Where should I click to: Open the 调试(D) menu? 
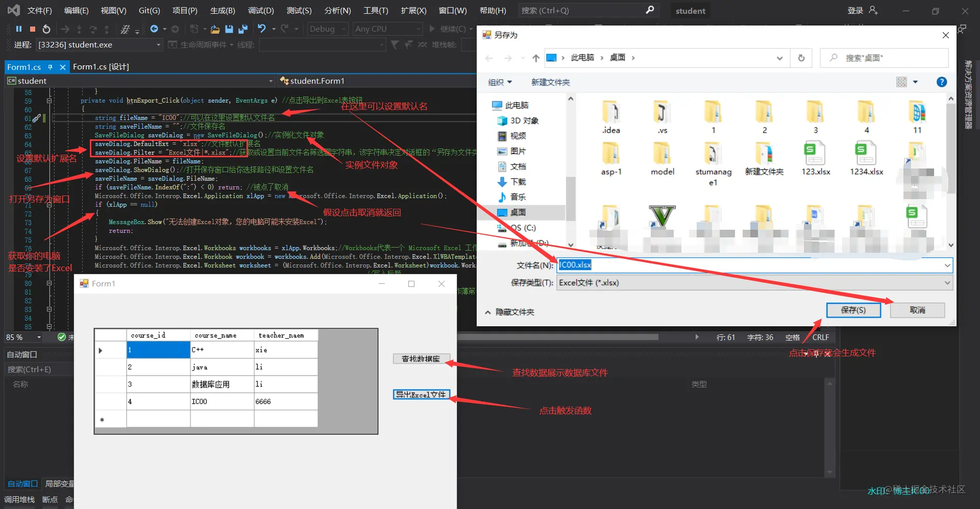(261, 11)
